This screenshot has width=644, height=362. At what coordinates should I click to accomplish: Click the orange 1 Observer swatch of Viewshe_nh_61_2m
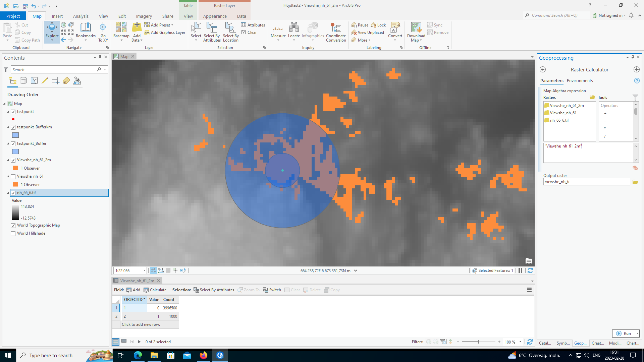tap(15, 168)
